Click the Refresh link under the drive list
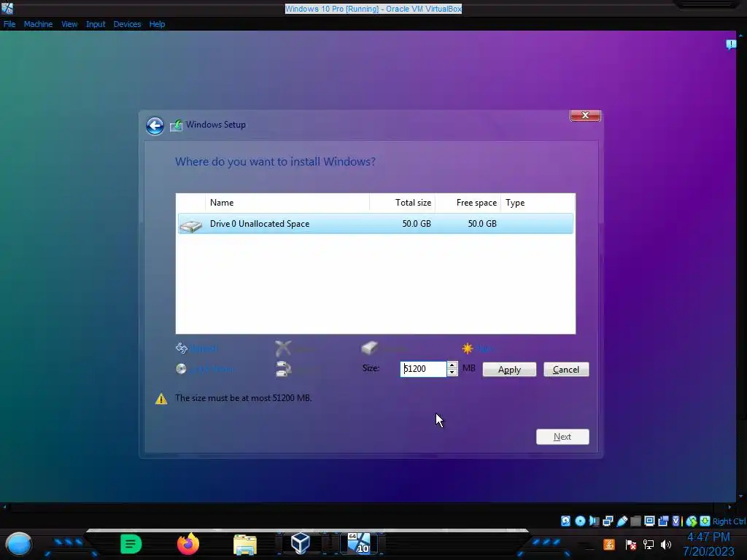The width and height of the screenshot is (747, 560). point(204,349)
